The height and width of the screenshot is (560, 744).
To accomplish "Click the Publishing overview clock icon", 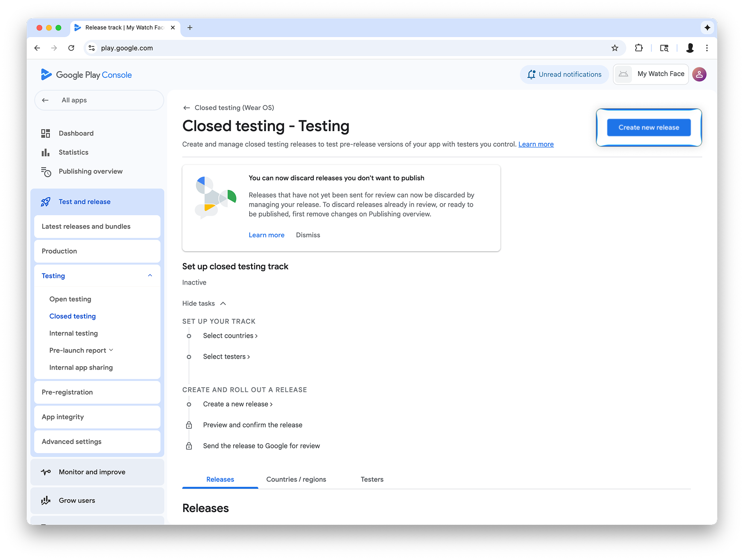I will (x=46, y=171).
